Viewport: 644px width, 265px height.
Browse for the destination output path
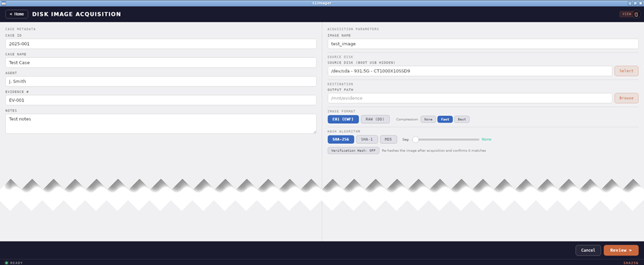point(626,98)
